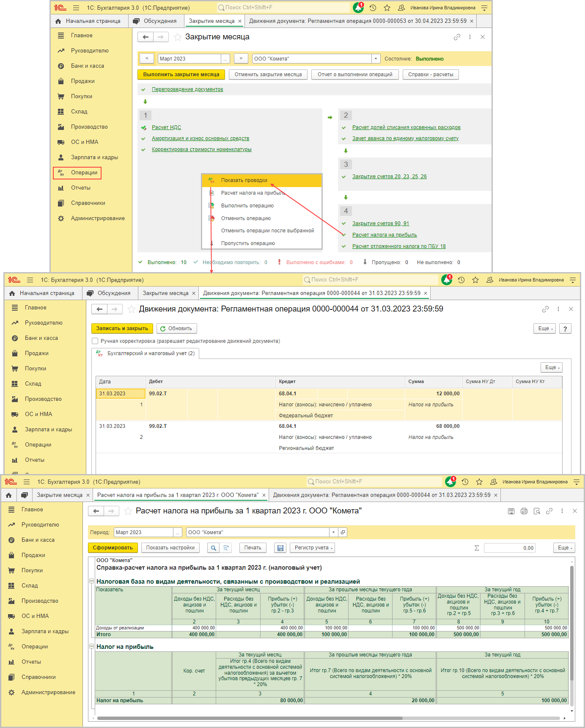Expand the Регистр учета dropdown button
Screen dimensions: 585x728
click(313, 548)
